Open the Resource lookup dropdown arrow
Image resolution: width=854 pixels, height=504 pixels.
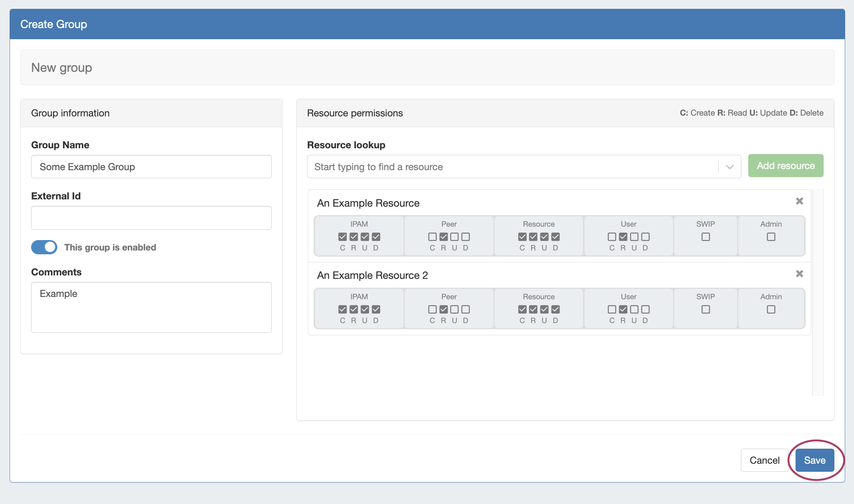[x=729, y=167]
